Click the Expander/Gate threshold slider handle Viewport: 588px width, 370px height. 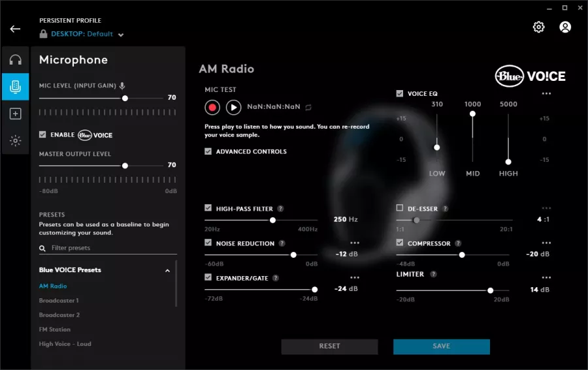315,290
